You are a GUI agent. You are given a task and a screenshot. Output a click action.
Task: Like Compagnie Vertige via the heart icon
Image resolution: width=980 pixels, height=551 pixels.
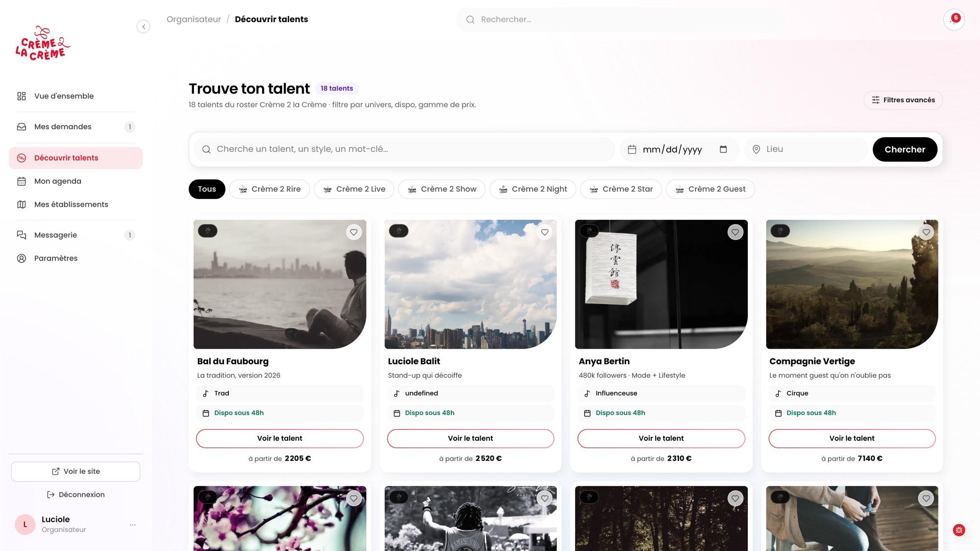[926, 232]
